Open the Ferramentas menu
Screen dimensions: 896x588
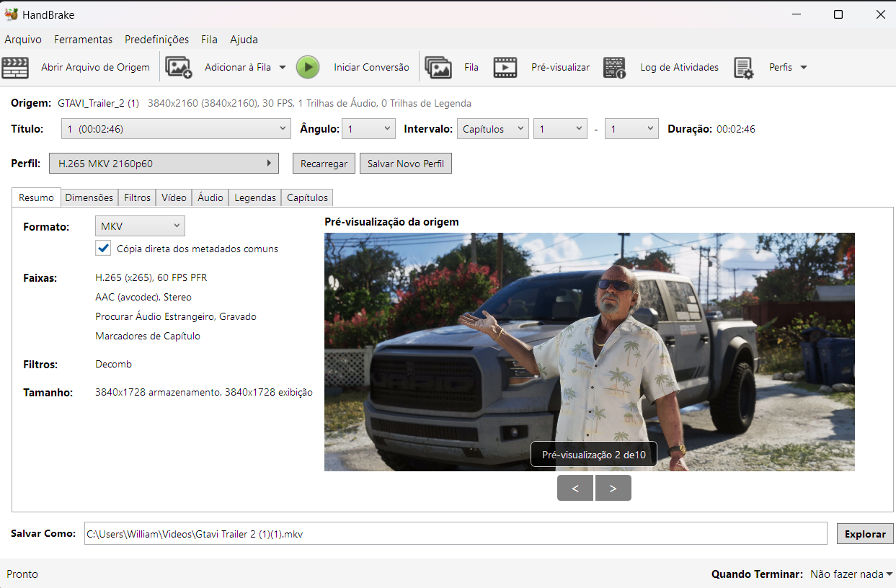pos(83,40)
